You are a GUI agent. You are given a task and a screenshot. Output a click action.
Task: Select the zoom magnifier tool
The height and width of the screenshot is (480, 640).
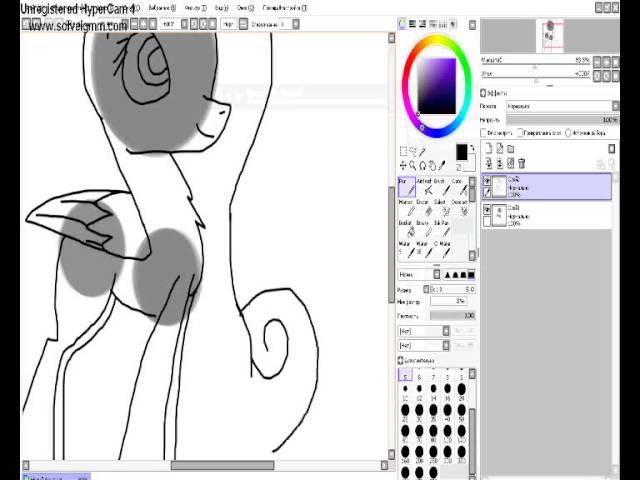tap(413, 165)
